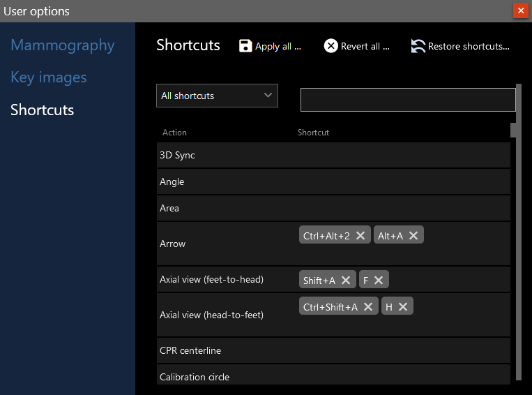Image resolution: width=532 pixels, height=395 pixels.
Task: Click the CPR centerline shortcut row
Action: coord(333,351)
